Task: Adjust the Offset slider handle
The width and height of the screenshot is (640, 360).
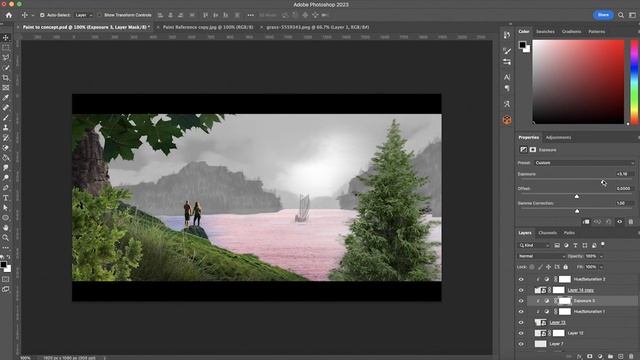Action: [576, 197]
